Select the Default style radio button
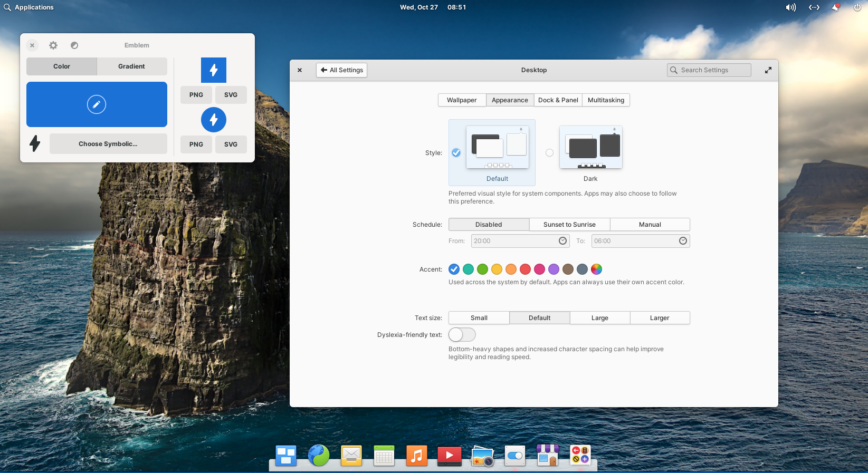Screen dimensions: 868x473 (x=456, y=153)
